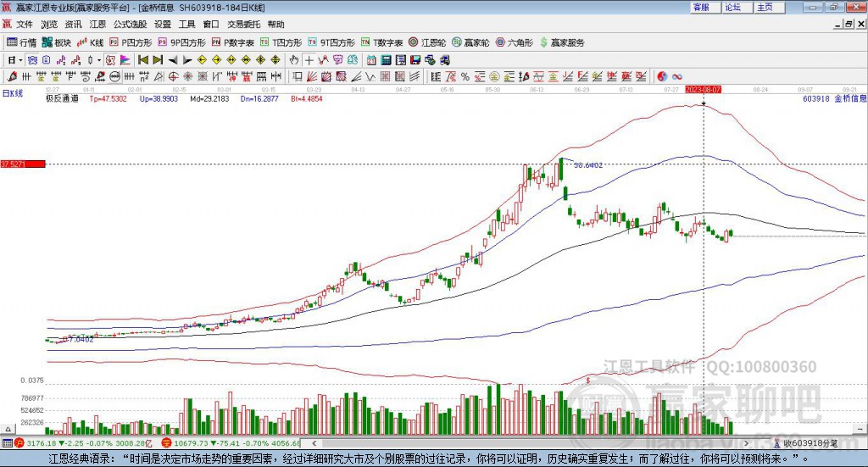Click the table icon at status bar start
The image size is (868, 467).
[7, 443]
